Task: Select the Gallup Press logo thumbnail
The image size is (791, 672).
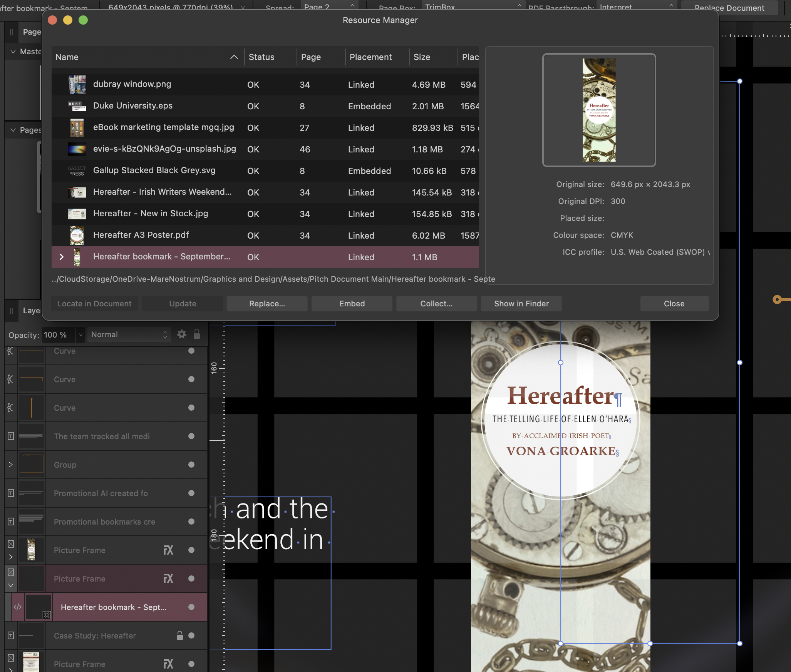Action: tap(77, 171)
